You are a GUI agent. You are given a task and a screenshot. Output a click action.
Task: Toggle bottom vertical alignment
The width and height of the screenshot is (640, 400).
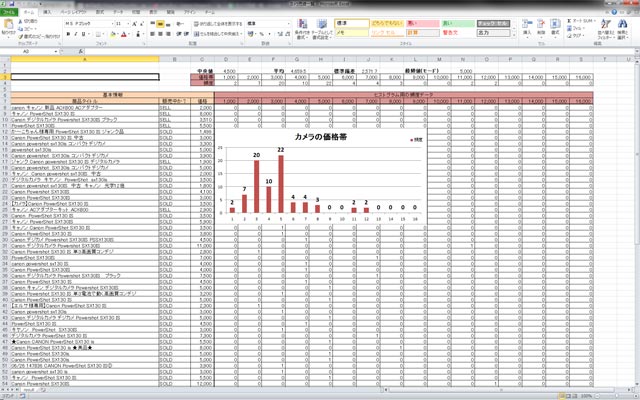click(168, 24)
